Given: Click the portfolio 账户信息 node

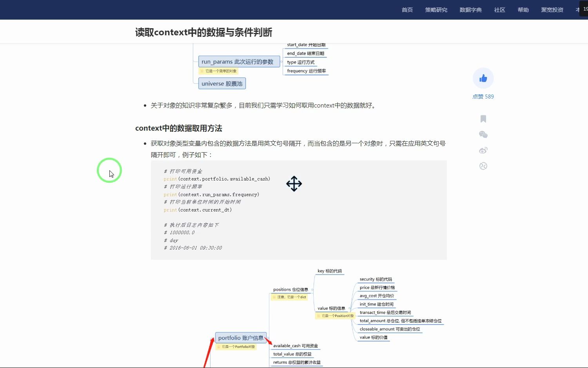Looking at the screenshot, I should 241,338.
